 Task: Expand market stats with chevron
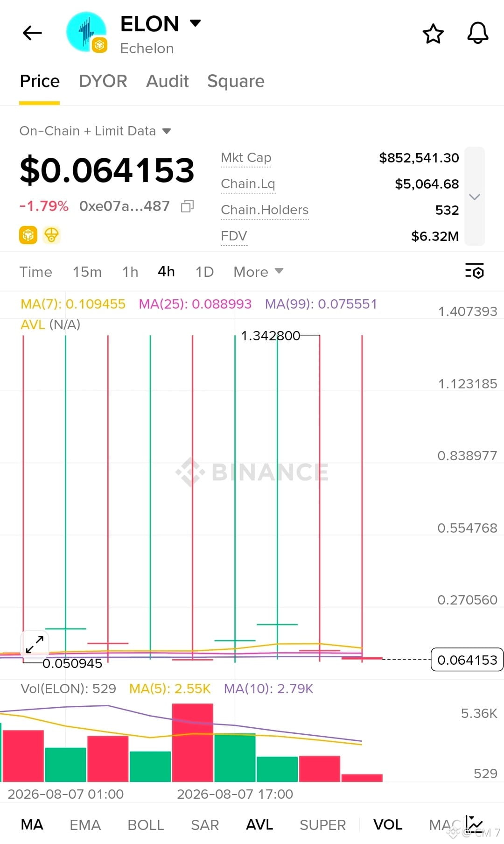[475, 197]
